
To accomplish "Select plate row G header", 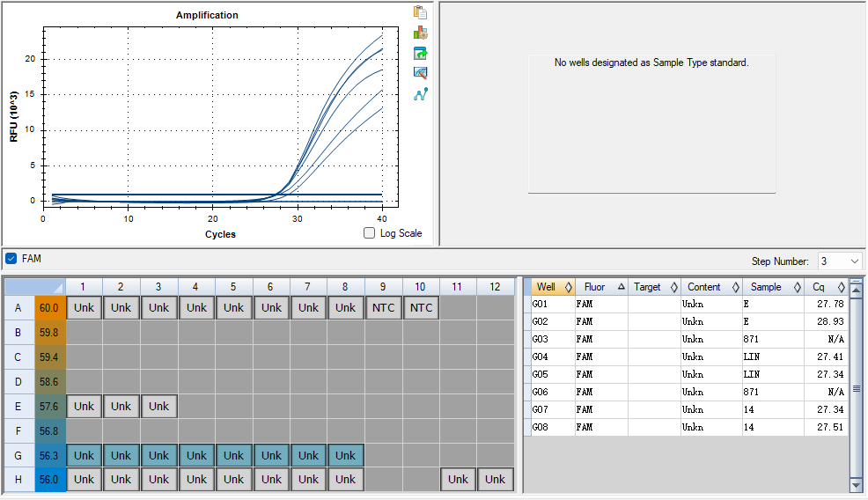I will (18, 456).
